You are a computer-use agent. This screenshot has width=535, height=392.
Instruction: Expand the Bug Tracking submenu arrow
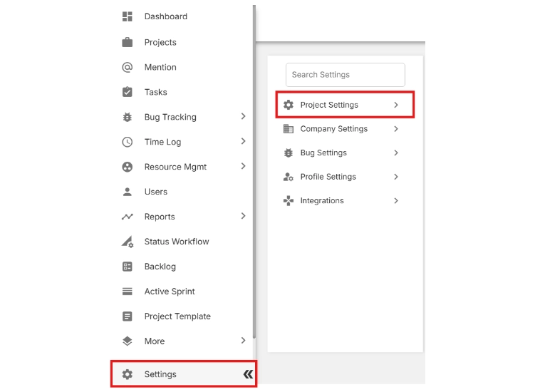[x=243, y=116]
